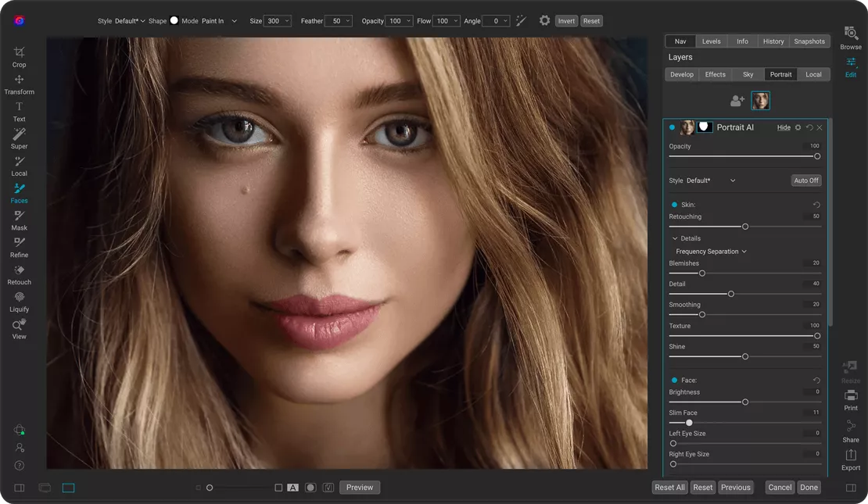Activate the Refine brush tool
The image size is (868, 504).
(x=19, y=247)
